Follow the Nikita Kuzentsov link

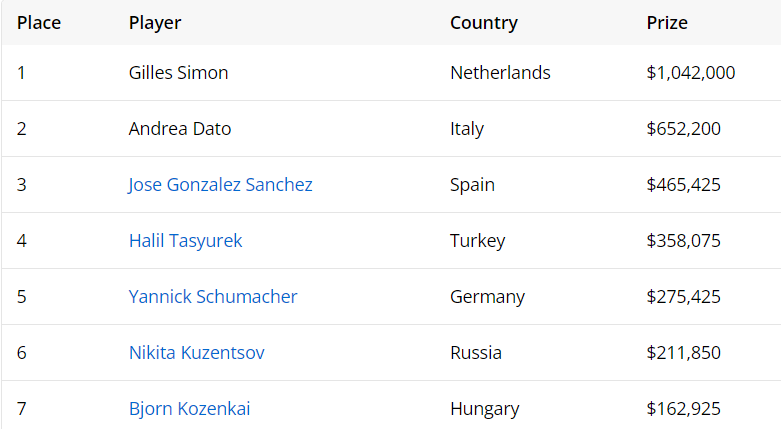click(196, 353)
